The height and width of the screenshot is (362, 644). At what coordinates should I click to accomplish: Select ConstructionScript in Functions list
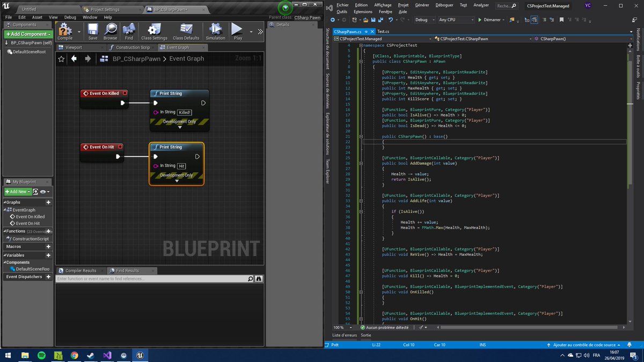pyautogui.click(x=27, y=239)
